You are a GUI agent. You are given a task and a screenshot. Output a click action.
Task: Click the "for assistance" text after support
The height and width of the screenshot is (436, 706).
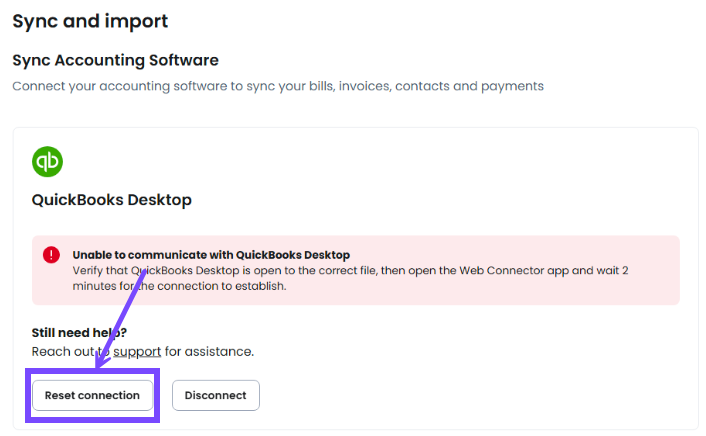point(208,352)
